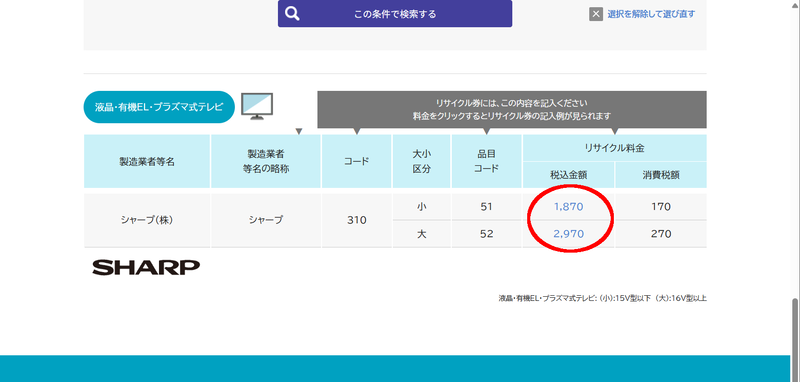Click the page vertical scrollbar thumb
Viewport: 800px width, 382px height.
pos(795,339)
